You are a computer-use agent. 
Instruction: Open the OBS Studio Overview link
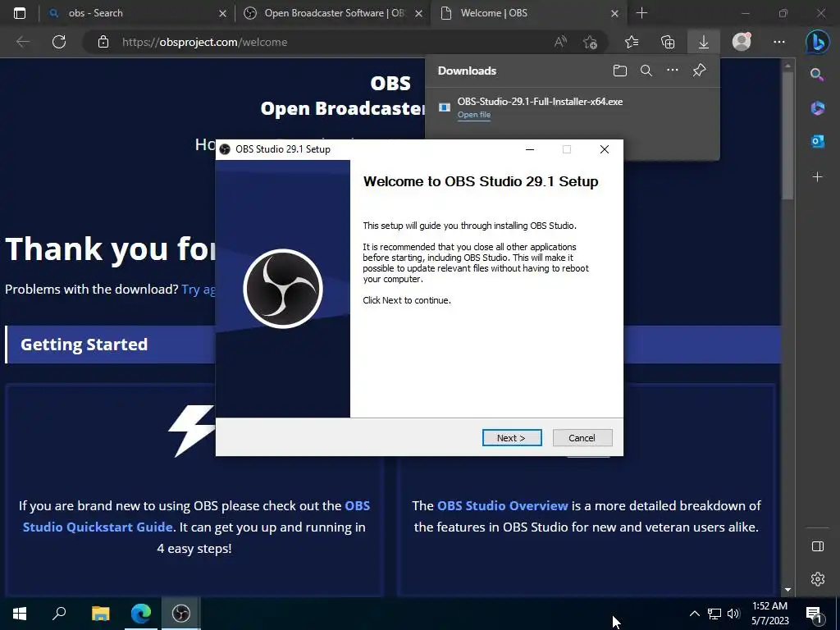point(503,505)
